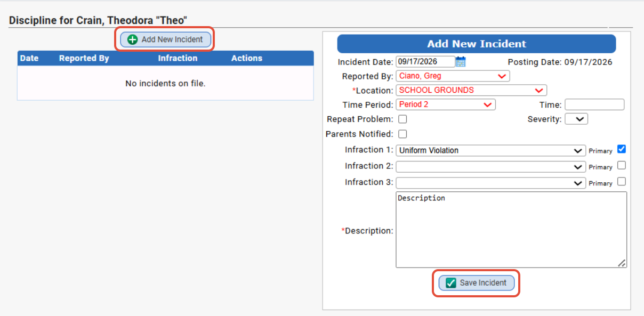Click the Date column header

[x=29, y=58]
